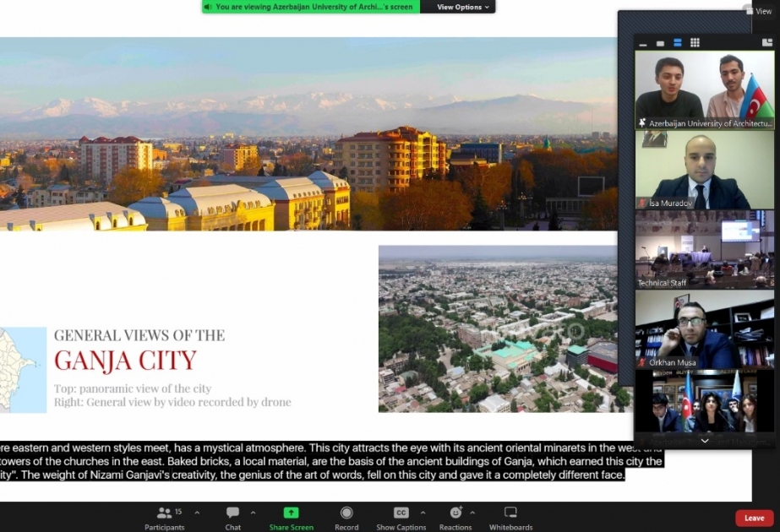Viewport: 780px width, 532px height.
Task: Switch video panel to single-thumbnail view
Action: click(x=660, y=43)
